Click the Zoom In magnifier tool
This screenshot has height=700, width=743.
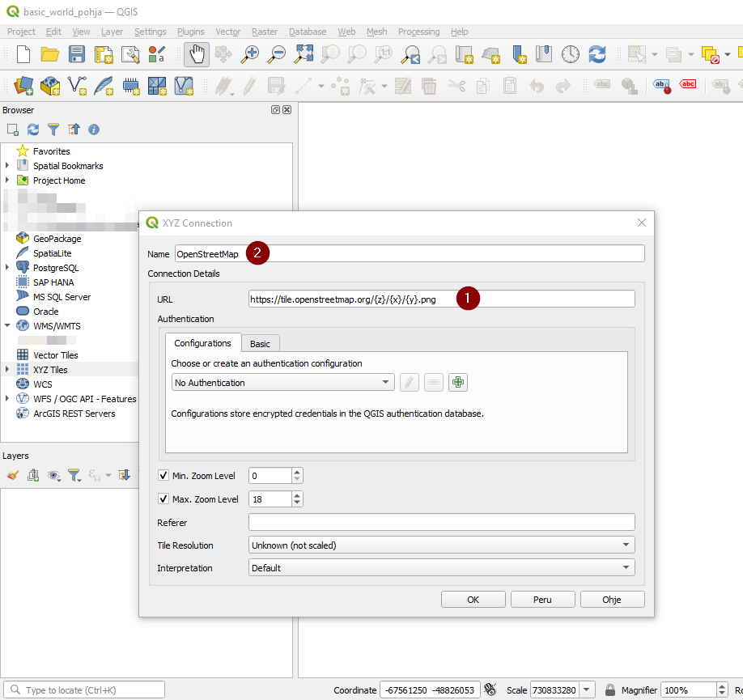[250, 54]
